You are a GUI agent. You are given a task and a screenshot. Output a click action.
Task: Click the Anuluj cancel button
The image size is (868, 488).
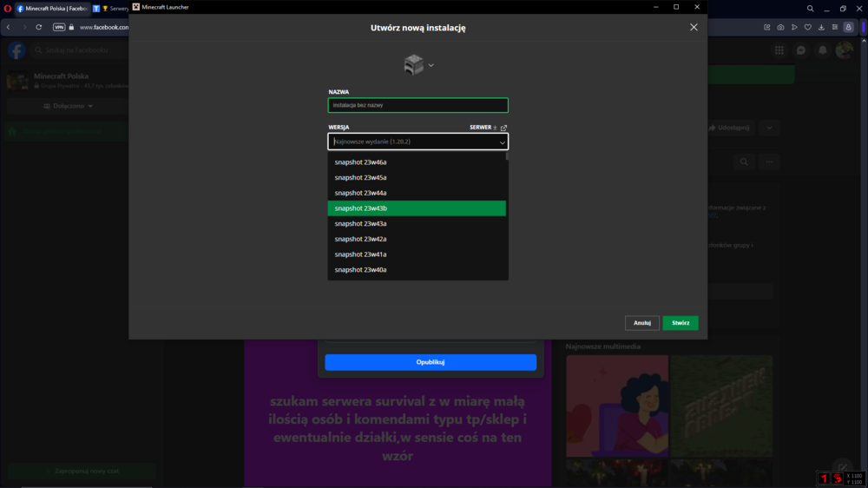point(642,323)
